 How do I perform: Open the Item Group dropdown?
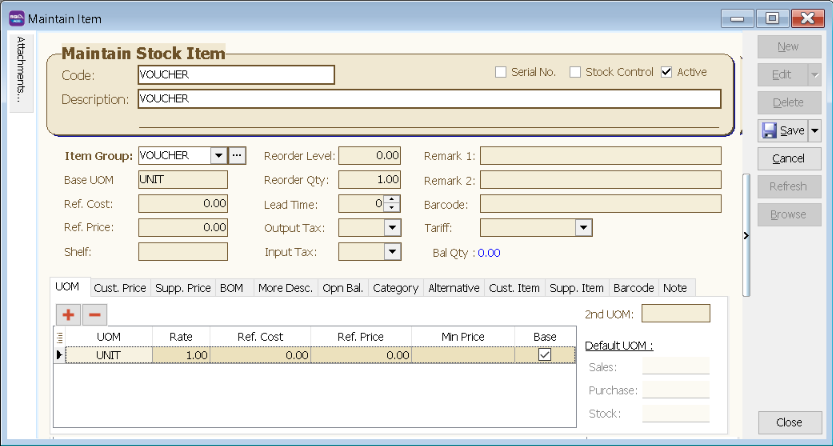coord(217,155)
